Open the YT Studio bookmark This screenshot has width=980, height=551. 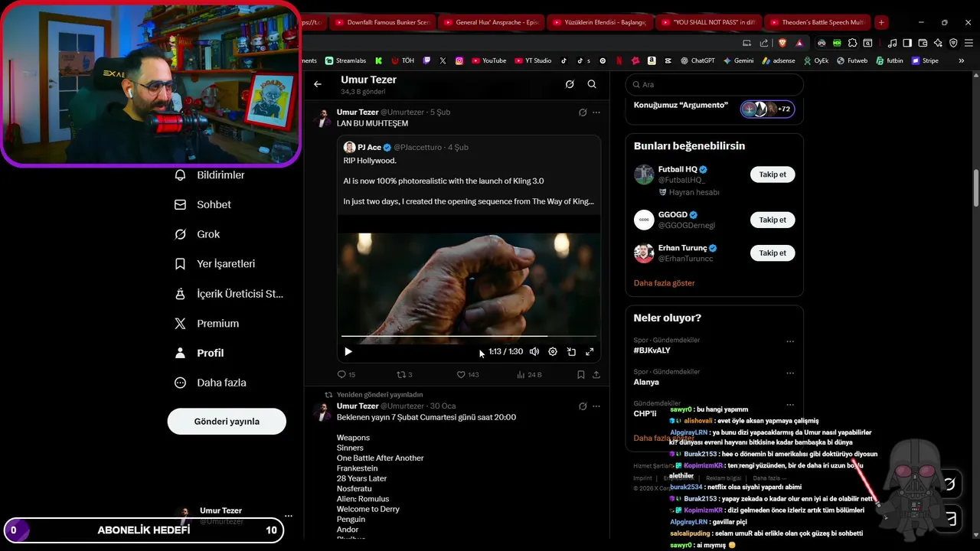click(x=533, y=60)
